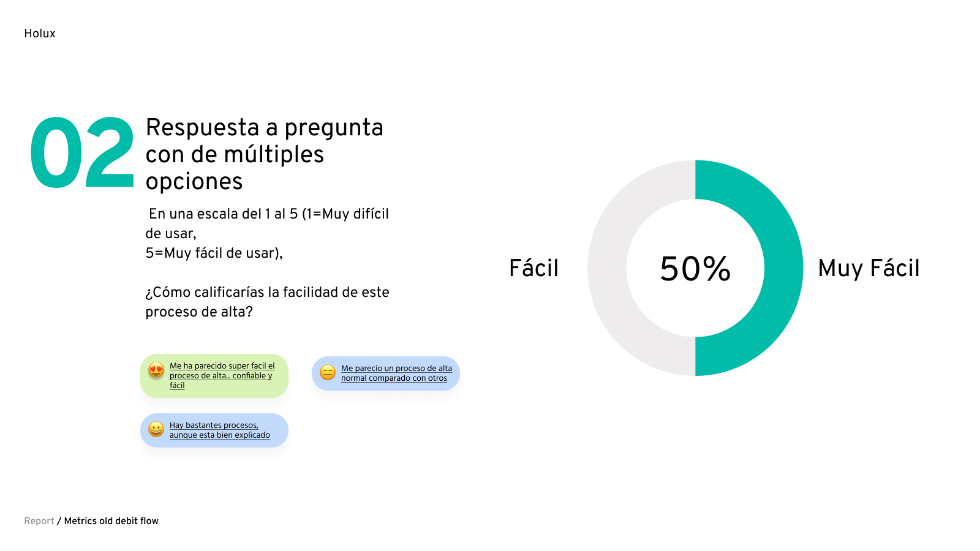Select the 'con de múltiples' heading line
Image resolution: width=980 pixels, height=551 pixels.
tap(235, 154)
